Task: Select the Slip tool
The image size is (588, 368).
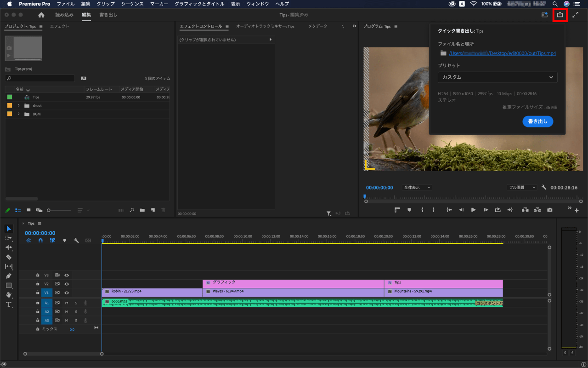Action: pos(9,266)
